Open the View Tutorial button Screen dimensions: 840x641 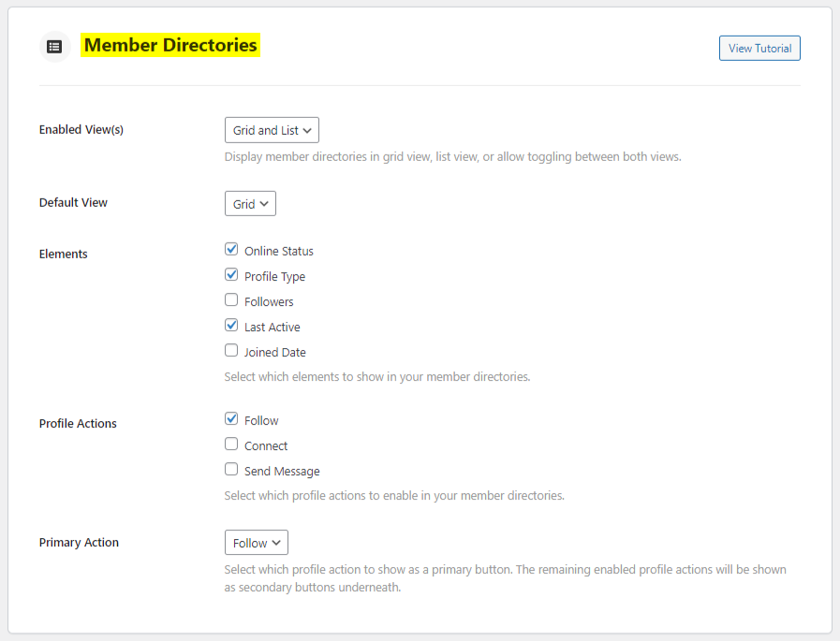pyautogui.click(x=759, y=49)
